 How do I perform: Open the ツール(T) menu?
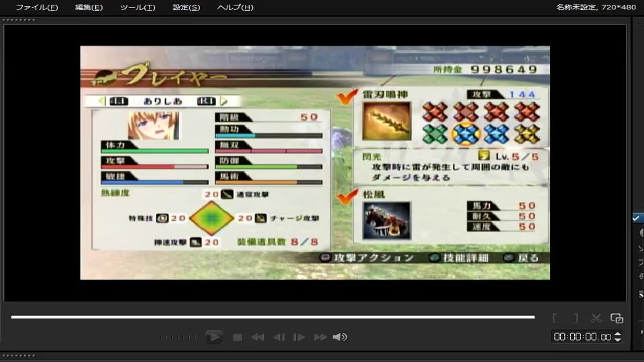pos(138,7)
